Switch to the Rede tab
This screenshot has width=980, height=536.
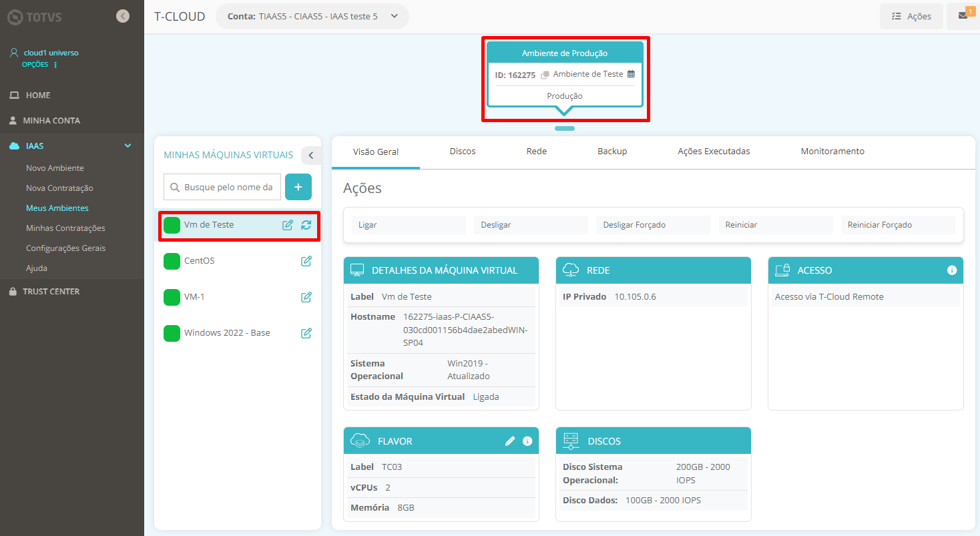[x=537, y=152]
